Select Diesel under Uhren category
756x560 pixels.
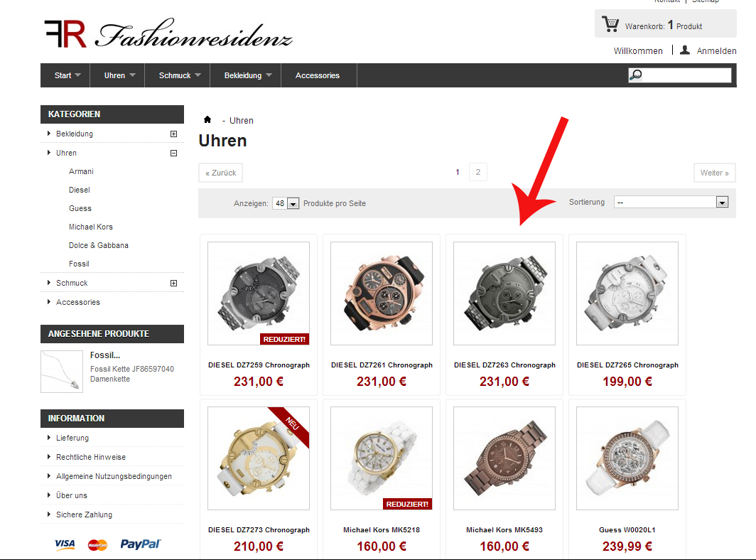(80, 190)
